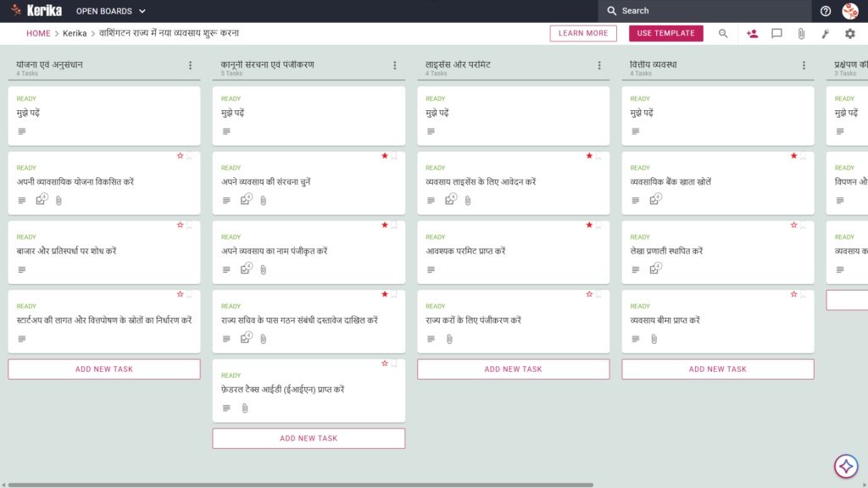Add new task in योजना एवं अनुसंधान column
The width and height of the screenshot is (868, 488).
coord(104,369)
